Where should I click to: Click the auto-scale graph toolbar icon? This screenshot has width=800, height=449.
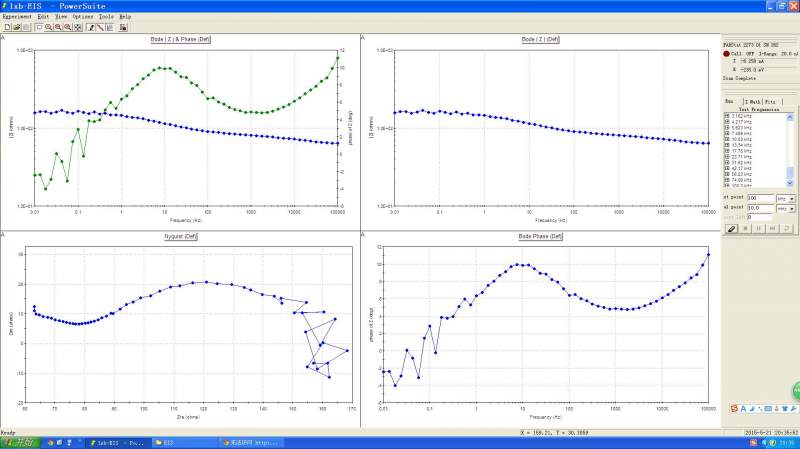tap(78, 27)
